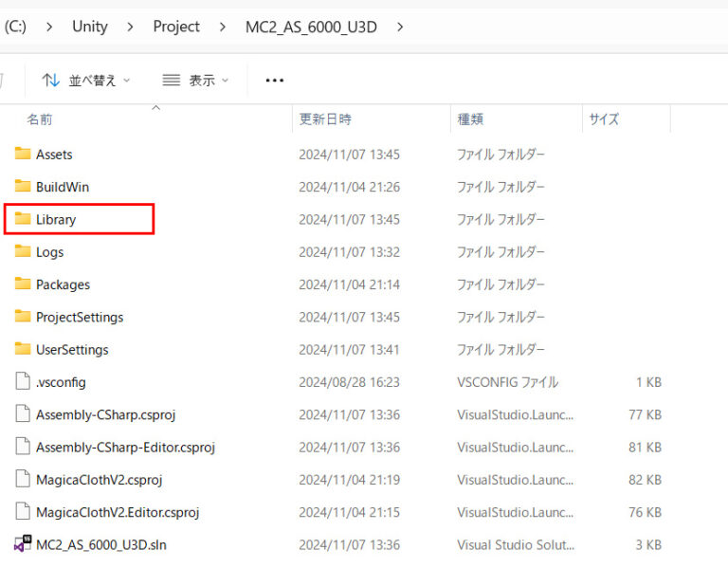Sort by the サイズ column header
728x568 pixels.
coord(604,119)
